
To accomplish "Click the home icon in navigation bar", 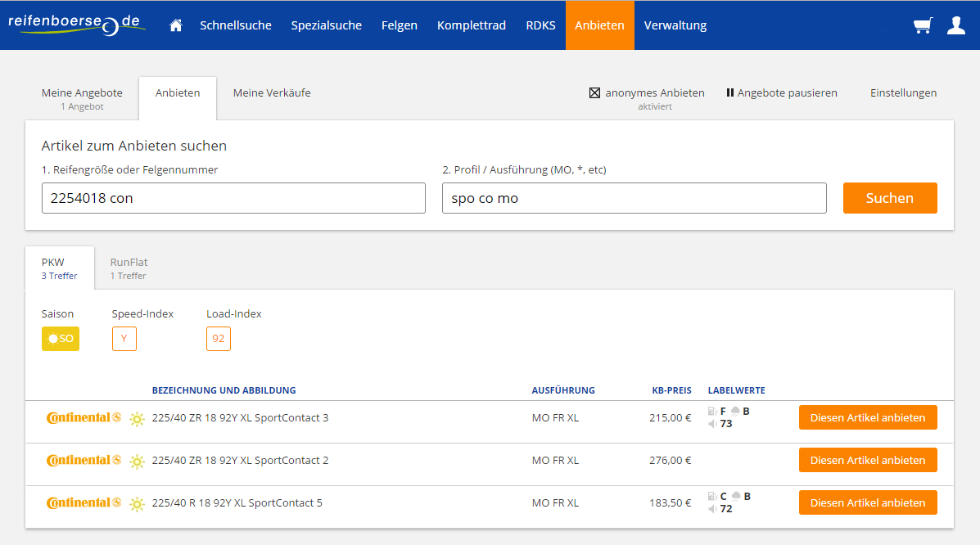I will [x=175, y=25].
